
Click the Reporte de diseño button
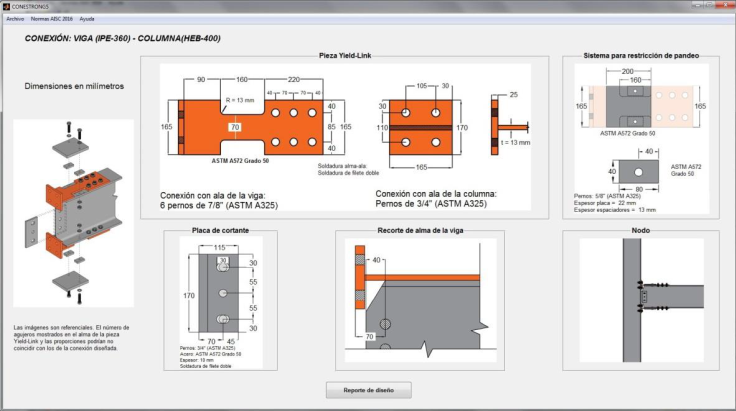(368, 390)
